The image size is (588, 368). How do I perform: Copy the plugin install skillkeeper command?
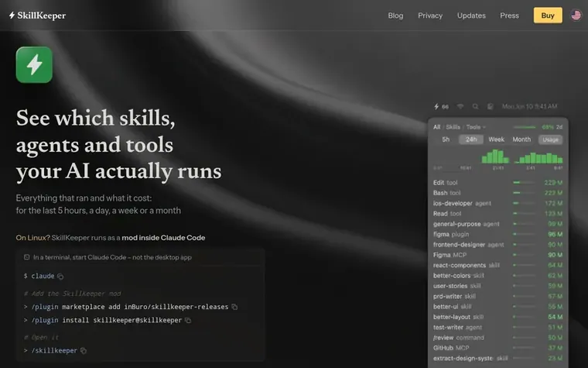tap(188, 320)
